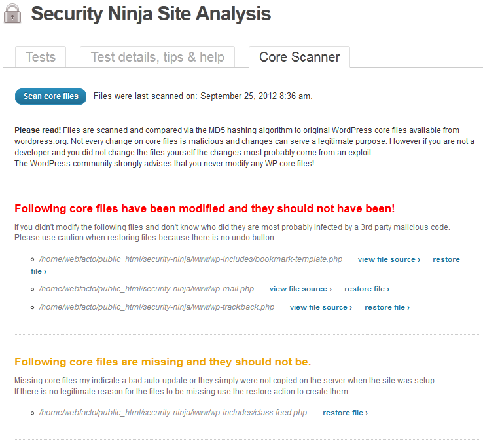Click the Scan core files button

(x=51, y=96)
